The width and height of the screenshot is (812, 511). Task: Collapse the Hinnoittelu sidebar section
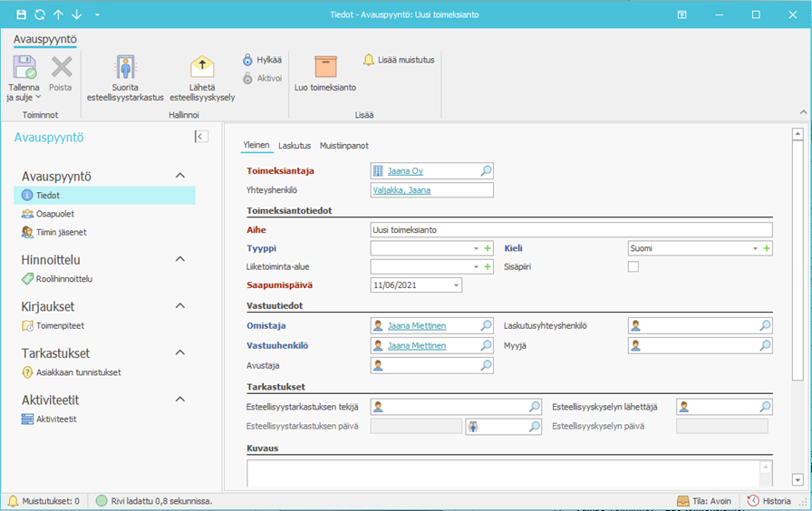[179, 259]
